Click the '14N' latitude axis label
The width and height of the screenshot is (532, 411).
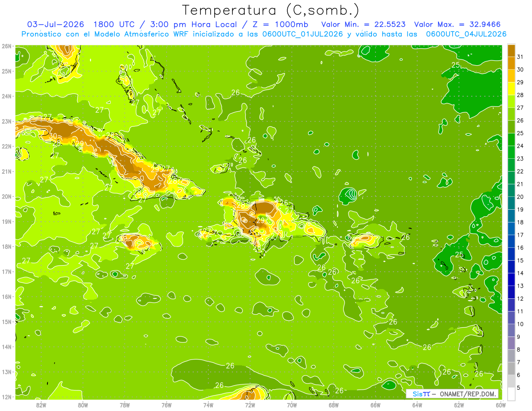pyautogui.click(x=7, y=347)
